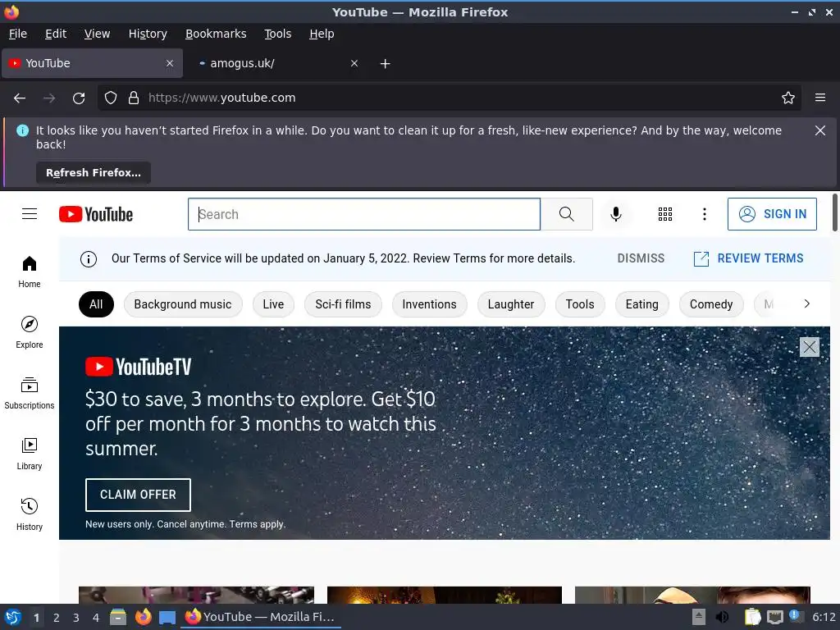Image resolution: width=840 pixels, height=630 pixels.
Task: Click the volume icon in system tray
Action: [722, 617]
